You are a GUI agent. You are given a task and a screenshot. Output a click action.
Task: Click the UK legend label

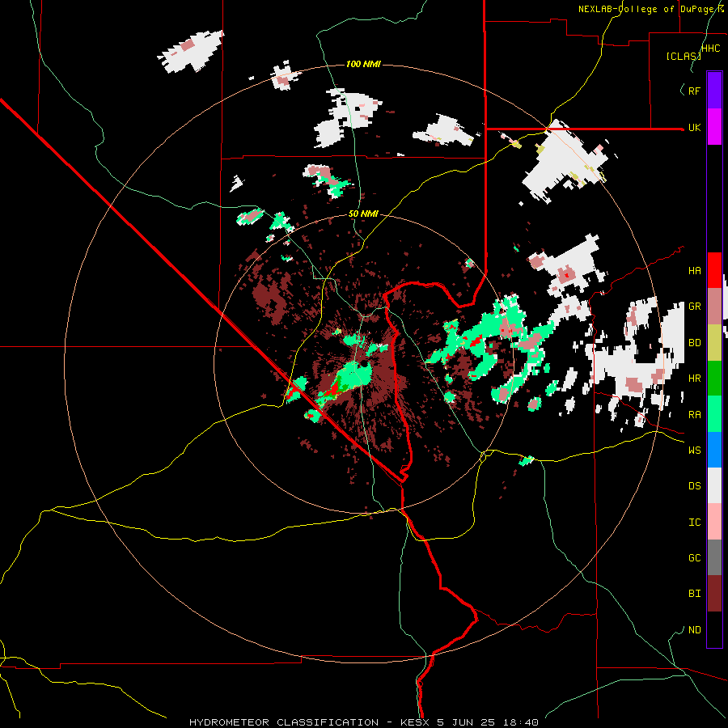coord(694,127)
